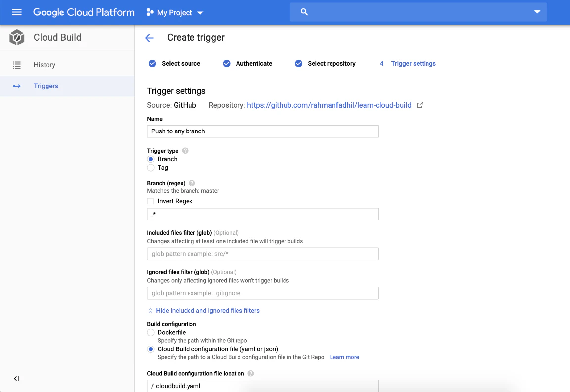Open the learn-cloud-build GitHub repository link
Screen dimensions: 570x392
click(329, 105)
